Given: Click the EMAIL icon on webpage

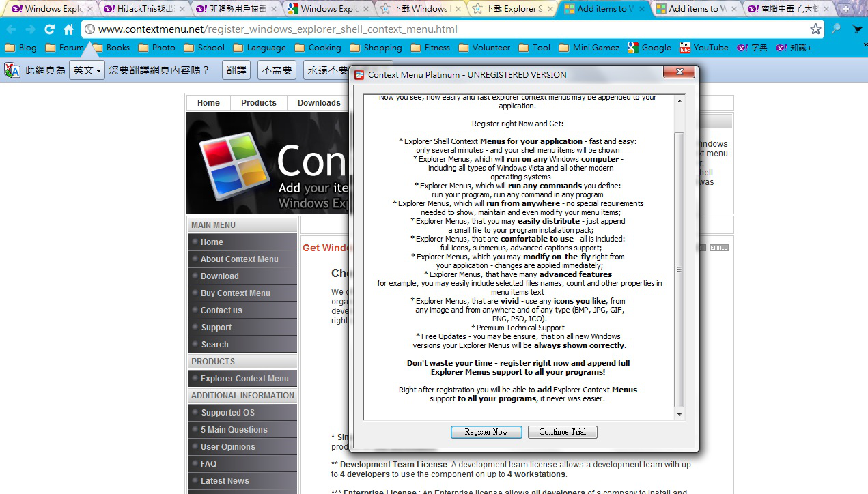Looking at the screenshot, I should click(718, 248).
